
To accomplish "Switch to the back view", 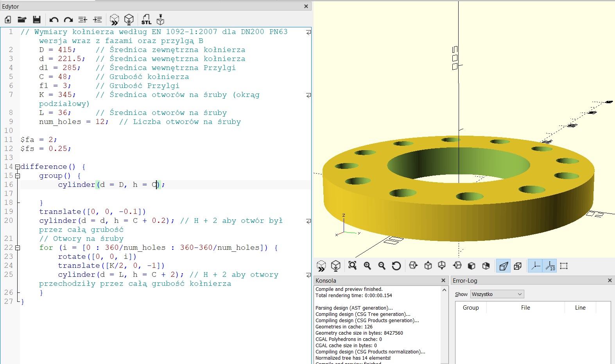I will 486,266.
